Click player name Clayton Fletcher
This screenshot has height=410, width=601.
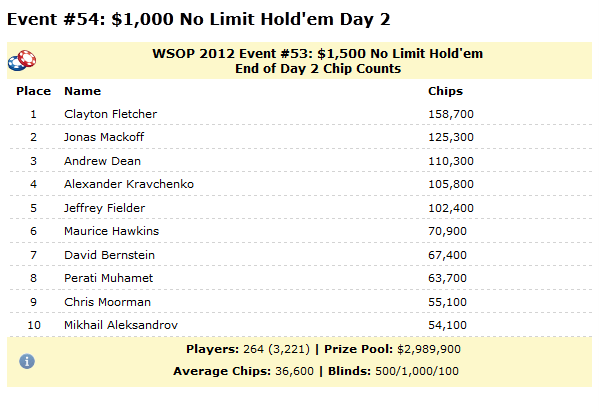[110, 114]
